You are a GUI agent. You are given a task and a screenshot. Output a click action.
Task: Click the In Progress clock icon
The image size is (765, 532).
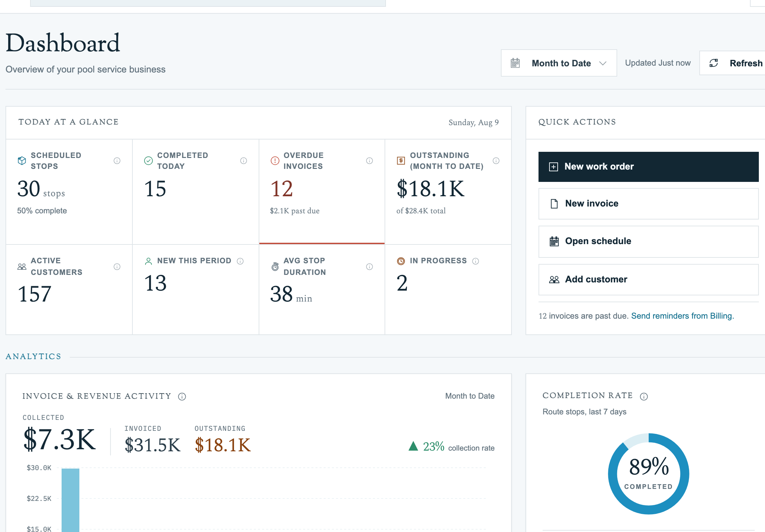tap(401, 261)
